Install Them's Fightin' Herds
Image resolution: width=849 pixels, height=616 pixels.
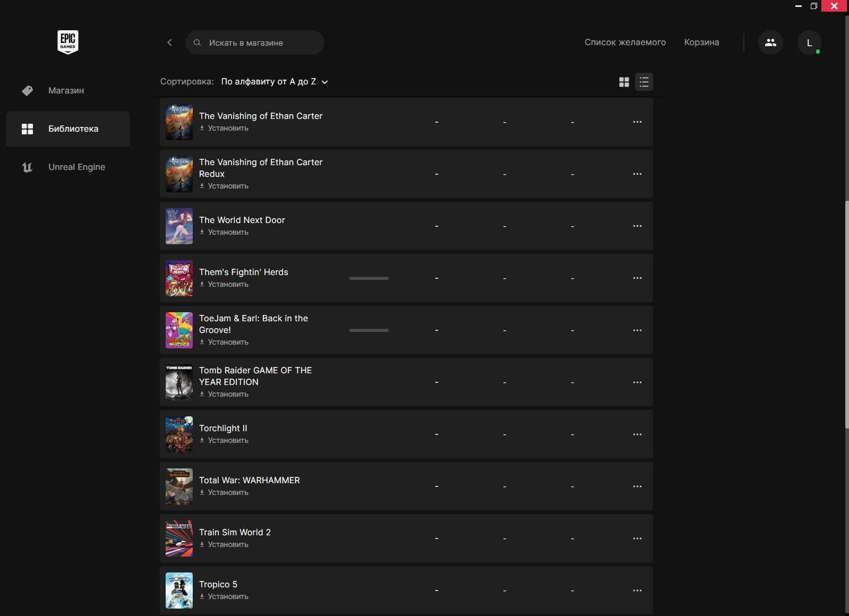[x=224, y=284]
